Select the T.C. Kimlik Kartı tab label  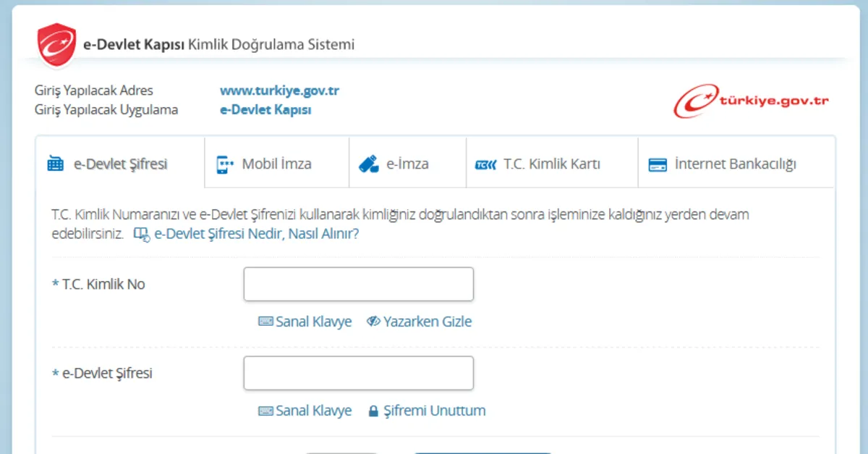(x=552, y=164)
